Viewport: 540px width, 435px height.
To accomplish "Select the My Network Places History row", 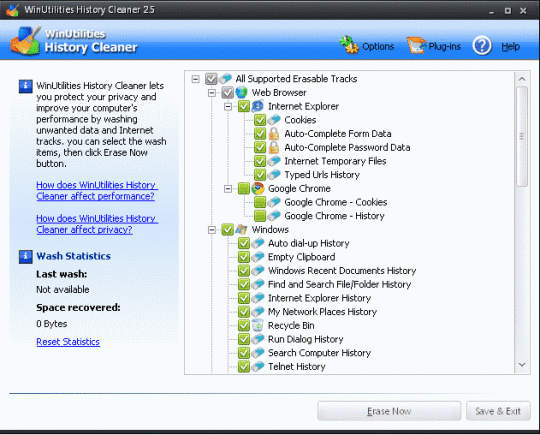I will (322, 312).
